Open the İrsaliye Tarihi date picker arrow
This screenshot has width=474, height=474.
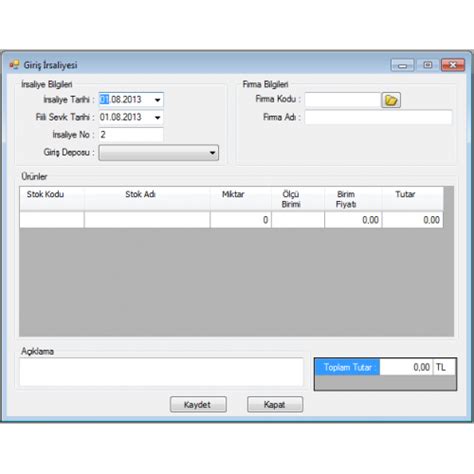(157, 100)
